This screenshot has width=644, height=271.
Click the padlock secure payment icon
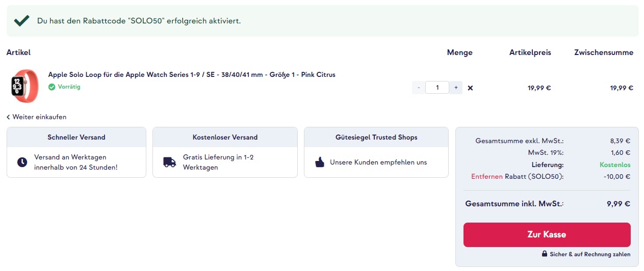tap(545, 254)
